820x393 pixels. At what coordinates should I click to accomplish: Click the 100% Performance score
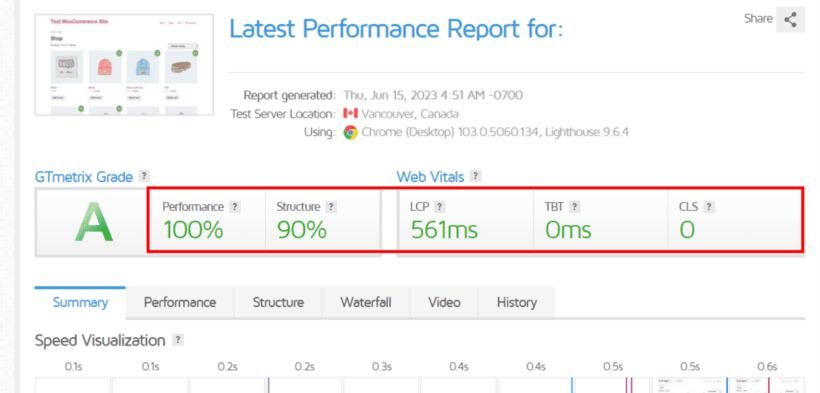click(x=193, y=230)
